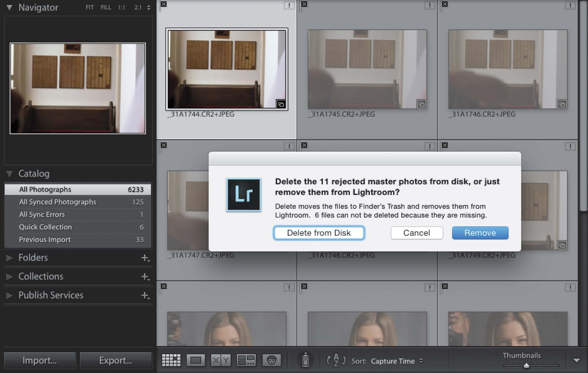The height and width of the screenshot is (373, 588).
Task: Expand the Publish Services panel
Action: pos(9,296)
